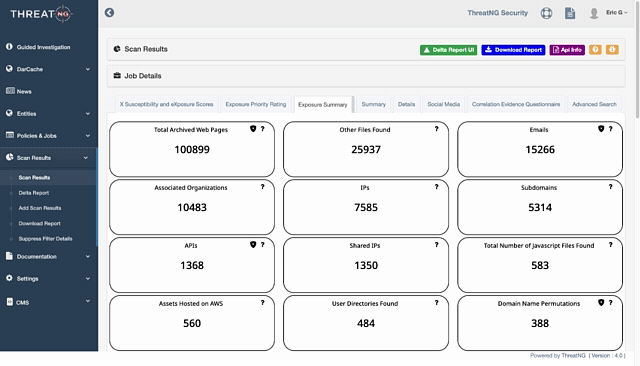This screenshot has width=640, height=366.
Task: Select the Exposure Summary tab
Action: (x=322, y=105)
